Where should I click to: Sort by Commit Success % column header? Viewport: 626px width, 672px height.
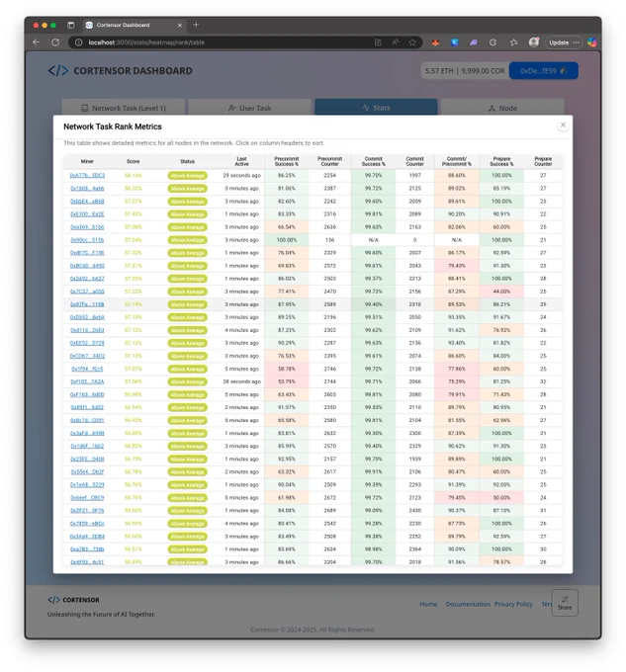pos(374,161)
